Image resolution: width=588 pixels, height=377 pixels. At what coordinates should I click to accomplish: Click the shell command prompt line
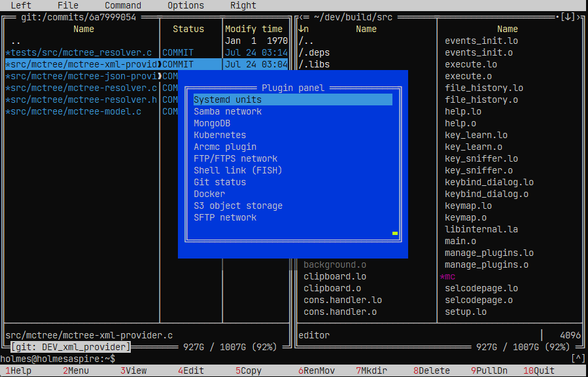pos(285,359)
